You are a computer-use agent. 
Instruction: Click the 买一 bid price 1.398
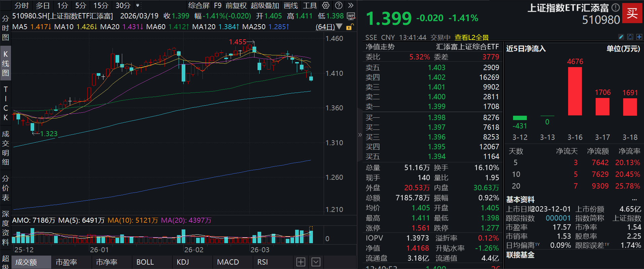[x=436, y=117]
